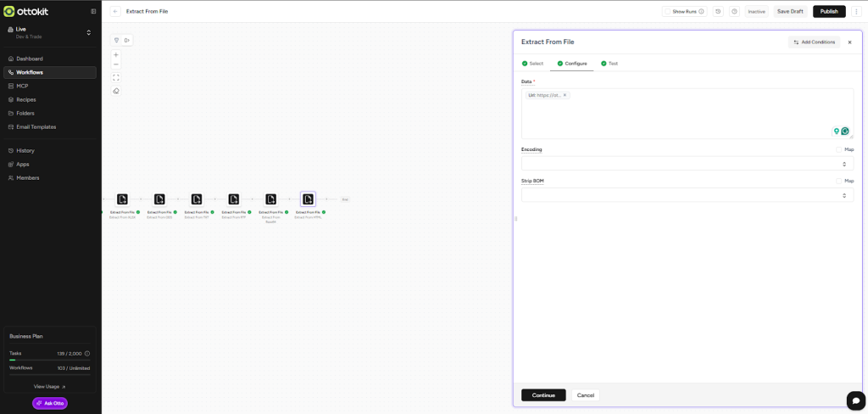Open the Strip BOM dropdown
The width and height of the screenshot is (868, 414).
(x=687, y=195)
